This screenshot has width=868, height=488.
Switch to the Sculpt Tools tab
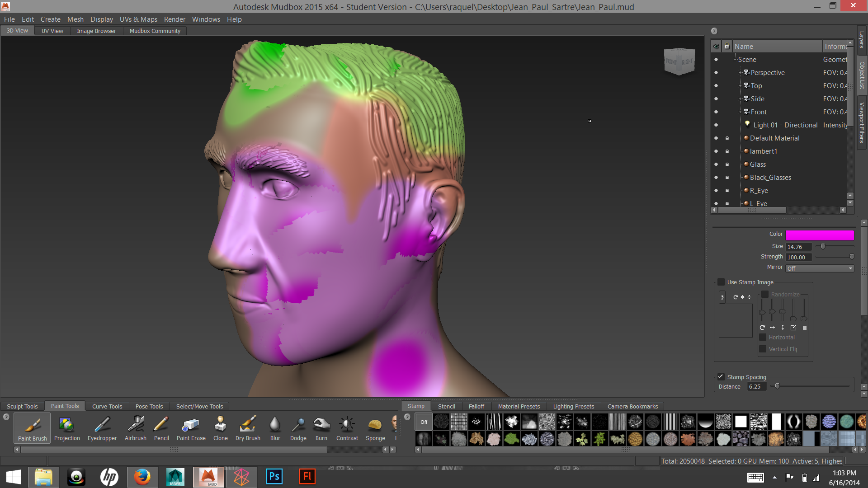[22, 406]
